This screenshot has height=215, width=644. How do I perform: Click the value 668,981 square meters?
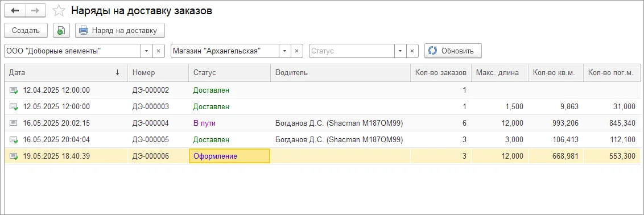click(x=565, y=156)
